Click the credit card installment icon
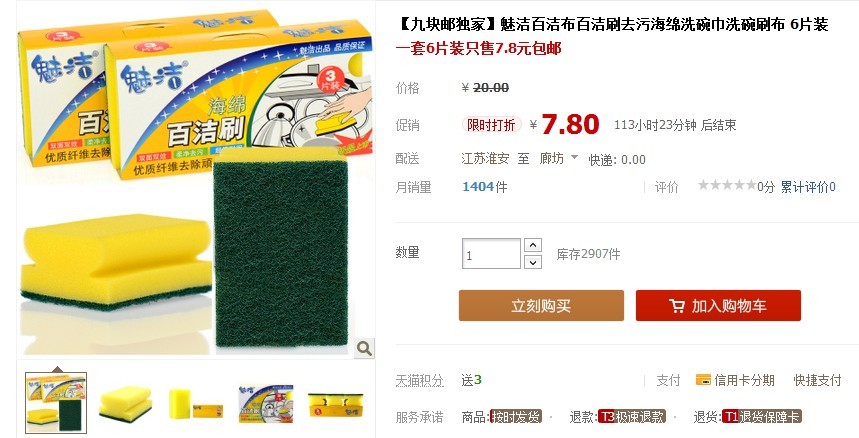Screen dimensions: 859x438 [703, 379]
